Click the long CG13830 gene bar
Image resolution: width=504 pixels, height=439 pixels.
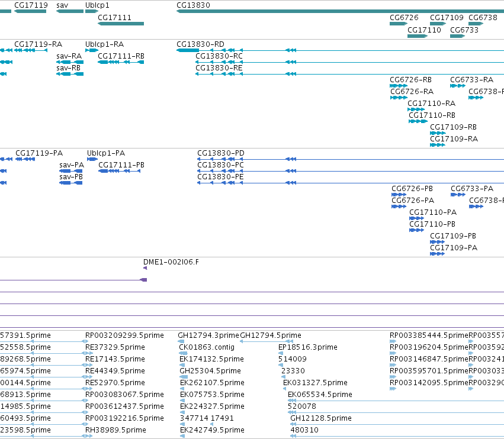(340, 11)
